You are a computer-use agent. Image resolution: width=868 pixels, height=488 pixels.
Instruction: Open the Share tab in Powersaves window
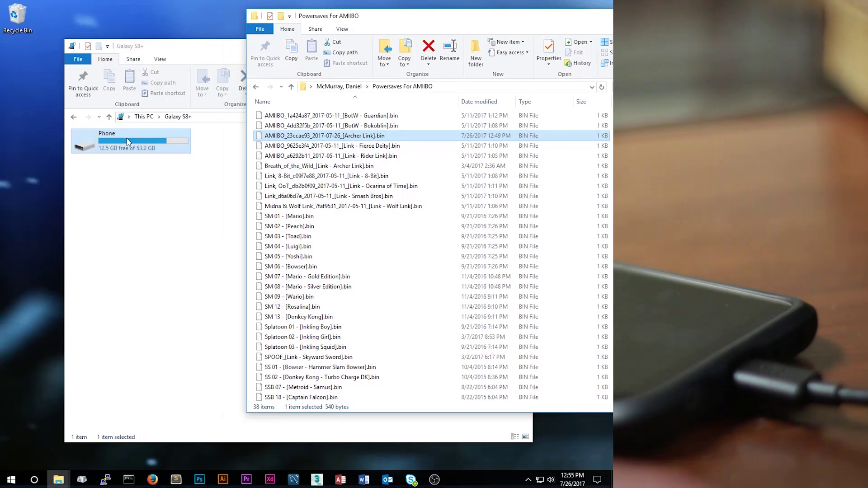click(x=315, y=29)
